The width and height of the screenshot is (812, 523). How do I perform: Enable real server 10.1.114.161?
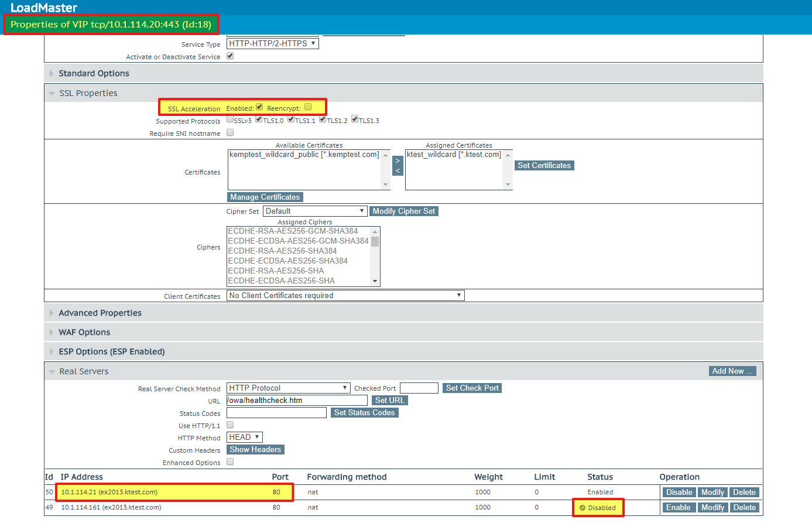[679, 508]
